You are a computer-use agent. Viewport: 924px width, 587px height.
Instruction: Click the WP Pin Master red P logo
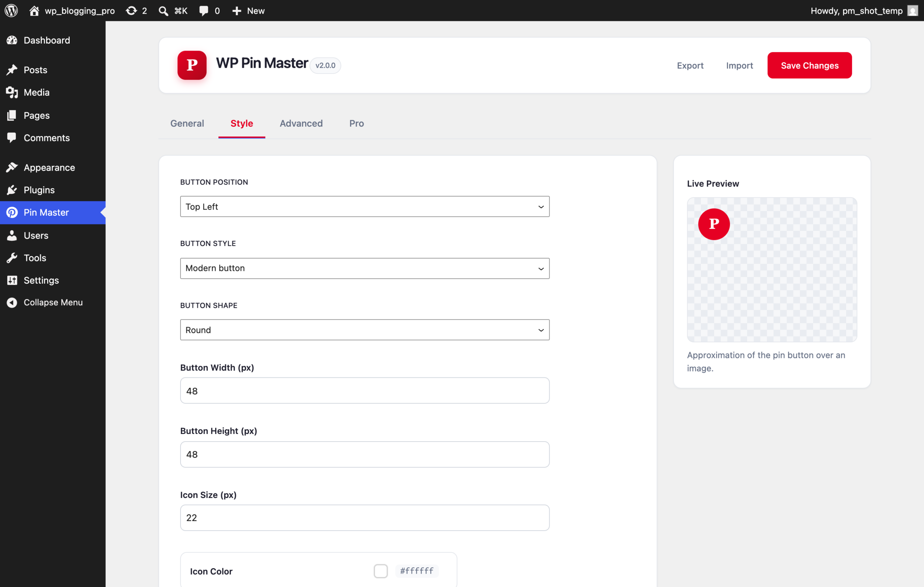tap(192, 65)
